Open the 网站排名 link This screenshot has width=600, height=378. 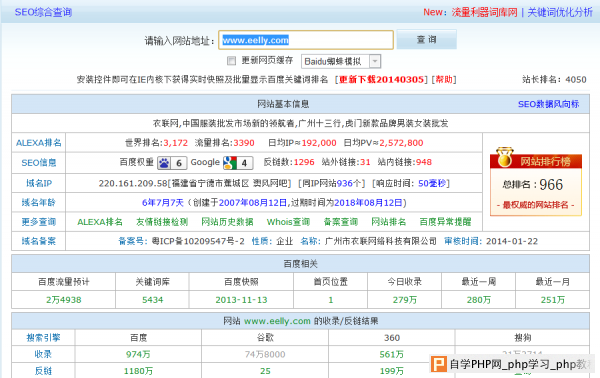pyautogui.click(x=388, y=222)
